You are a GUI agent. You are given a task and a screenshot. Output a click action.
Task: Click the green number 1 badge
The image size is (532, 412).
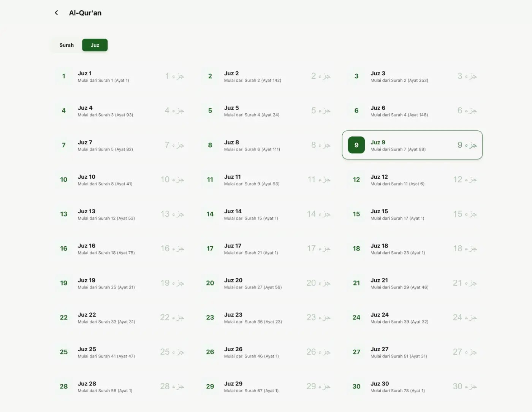[x=64, y=76]
